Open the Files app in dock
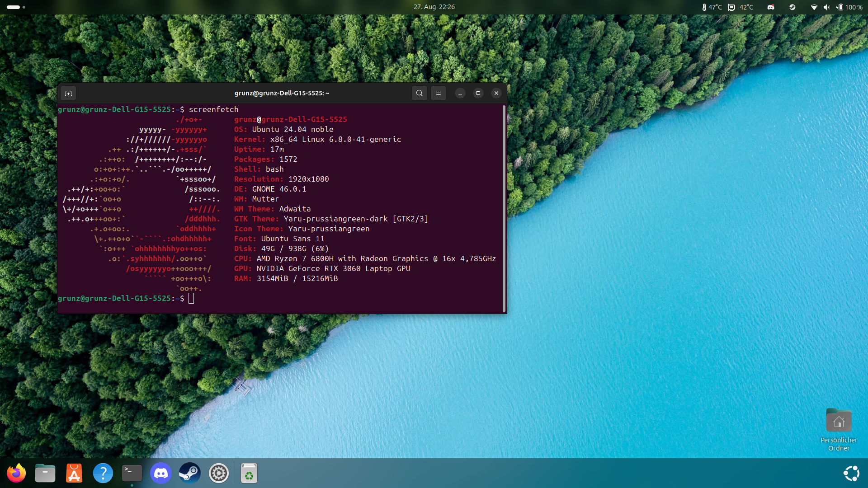 tap(45, 473)
